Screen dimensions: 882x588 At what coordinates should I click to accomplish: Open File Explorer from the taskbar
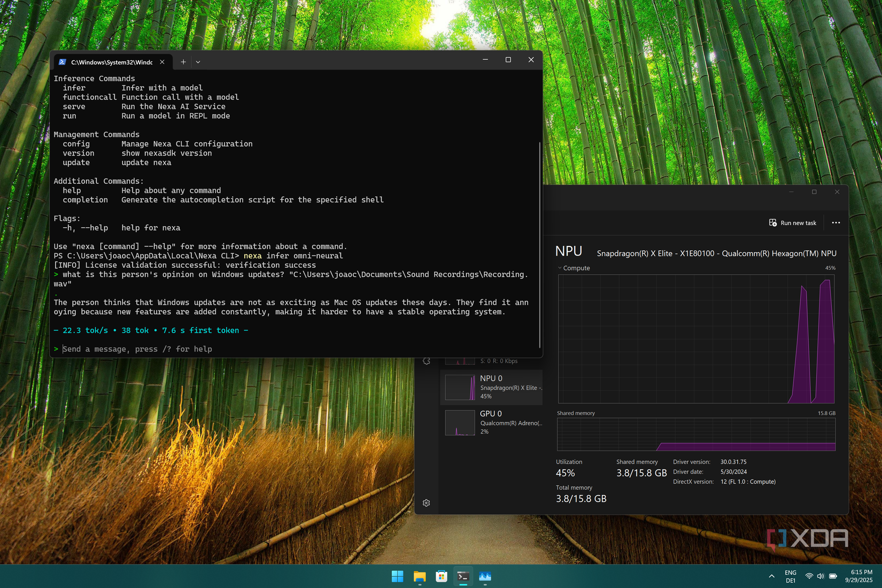420,576
